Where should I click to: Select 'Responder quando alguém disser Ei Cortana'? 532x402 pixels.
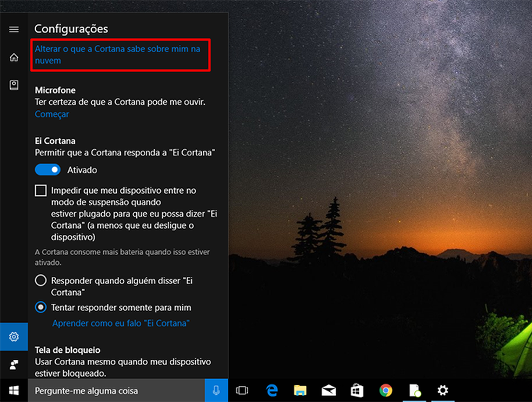[x=41, y=280]
